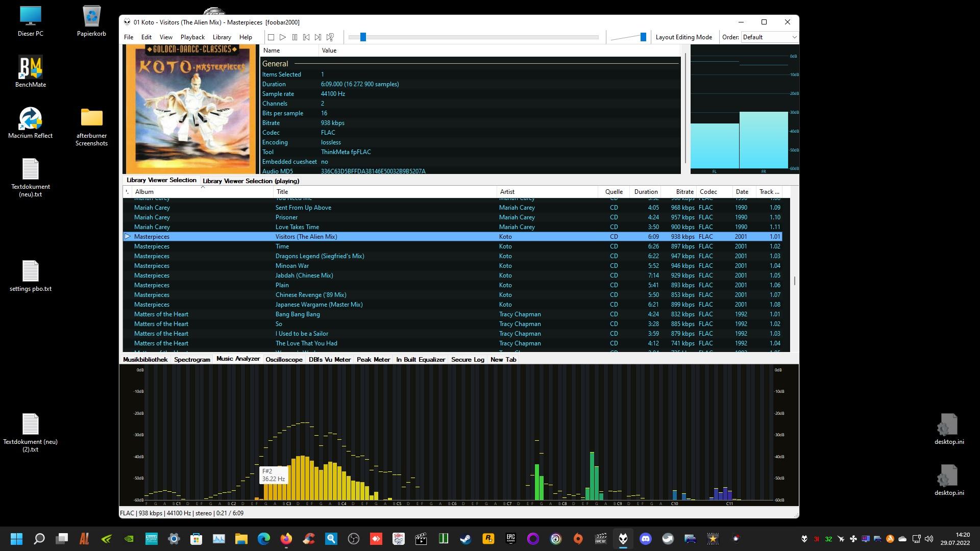Open the Peak Meter tab
Viewport: 980px width, 551px height.
point(373,360)
